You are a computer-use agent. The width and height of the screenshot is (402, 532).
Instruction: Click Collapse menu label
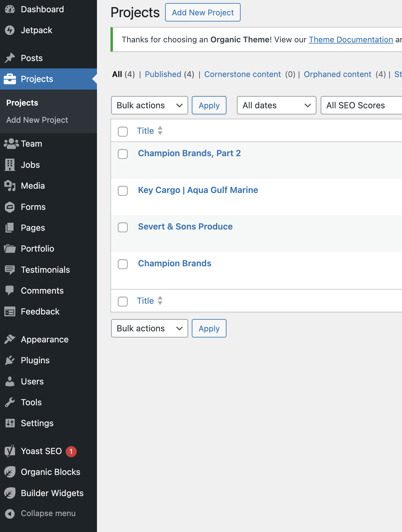48,513
